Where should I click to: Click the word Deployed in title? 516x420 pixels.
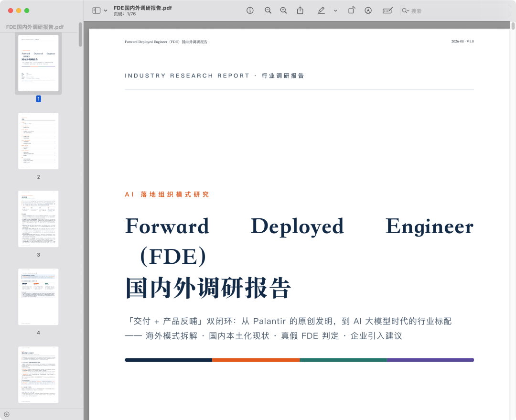(298, 227)
